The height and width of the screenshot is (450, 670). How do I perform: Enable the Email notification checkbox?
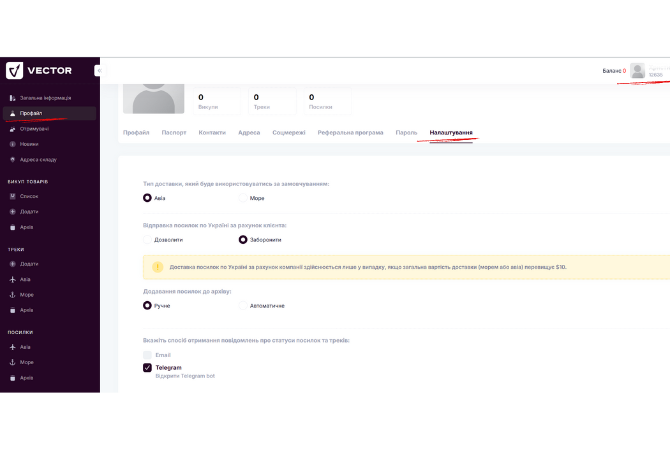(x=148, y=355)
